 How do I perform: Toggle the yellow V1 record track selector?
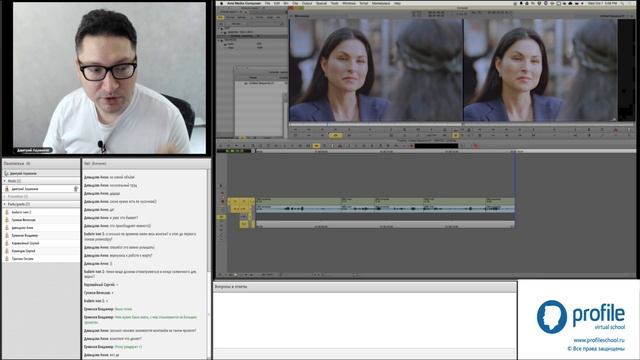pos(244,201)
